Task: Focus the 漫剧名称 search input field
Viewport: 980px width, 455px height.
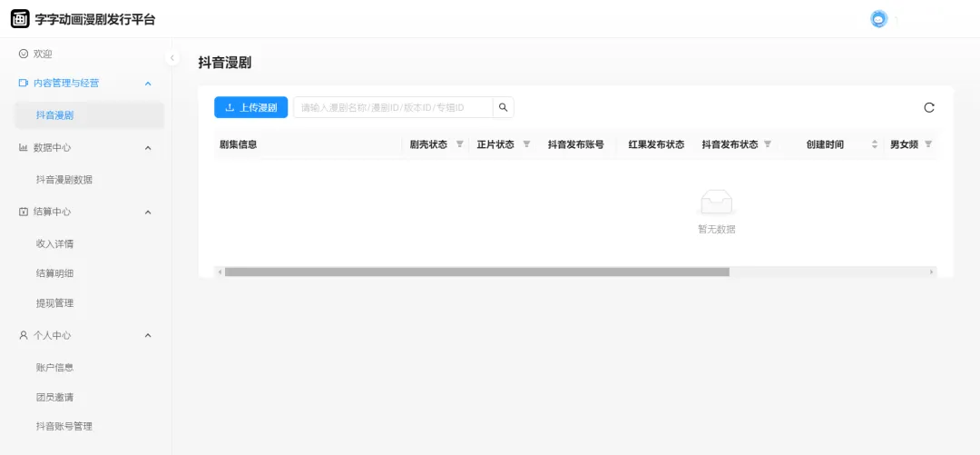Action: coord(393,107)
